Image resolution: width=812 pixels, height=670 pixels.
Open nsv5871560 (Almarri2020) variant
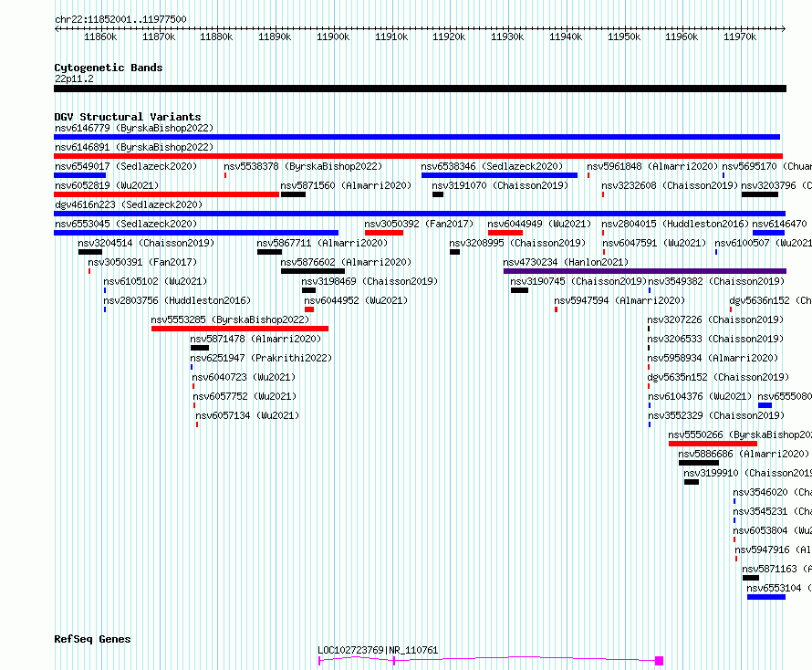pyautogui.click(x=346, y=185)
